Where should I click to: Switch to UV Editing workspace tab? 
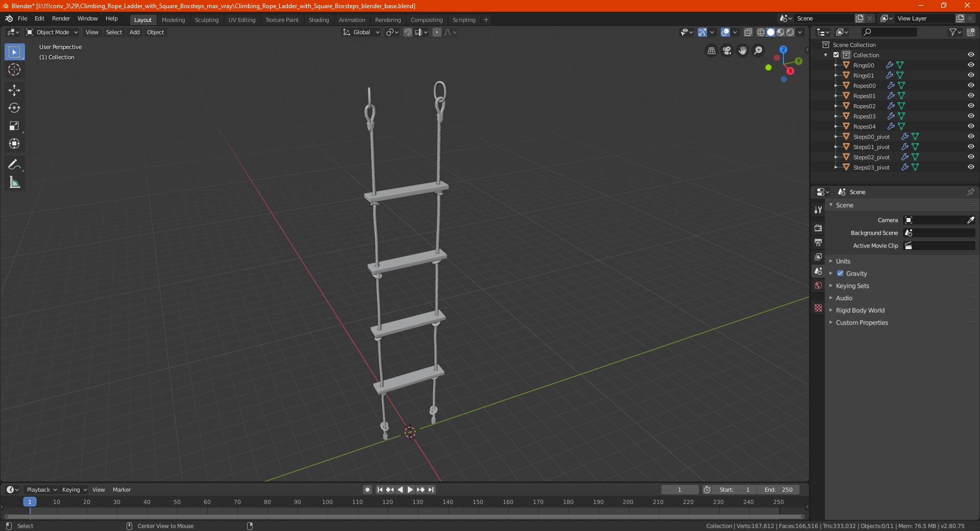242,20
